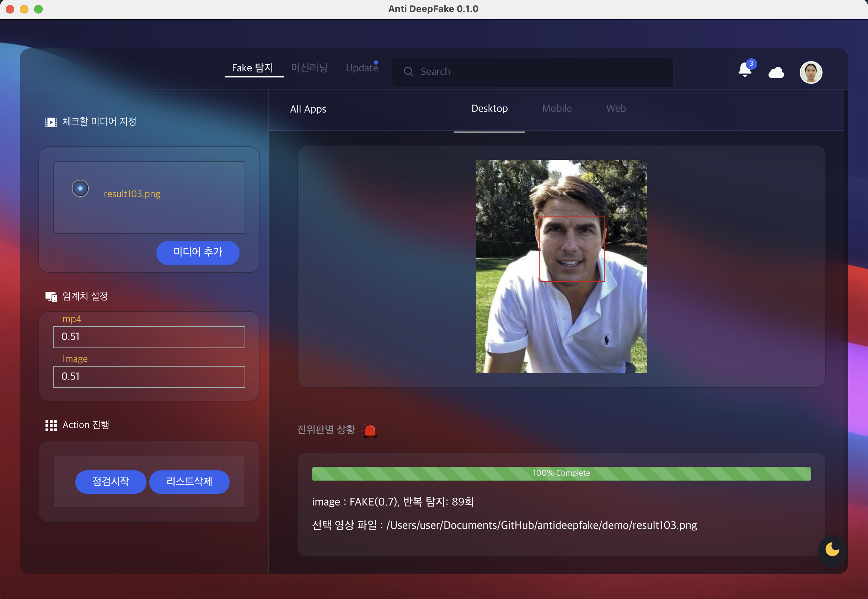Click the 100% Complete progress bar

(561, 474)
